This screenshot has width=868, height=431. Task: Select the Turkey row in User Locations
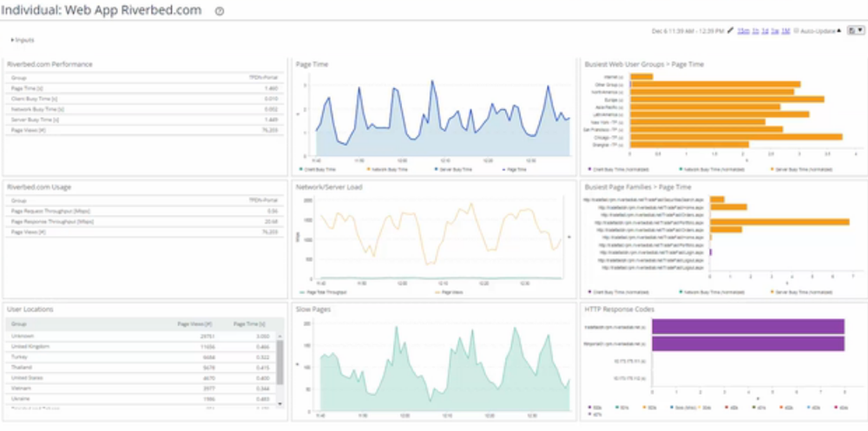point(141,357)
